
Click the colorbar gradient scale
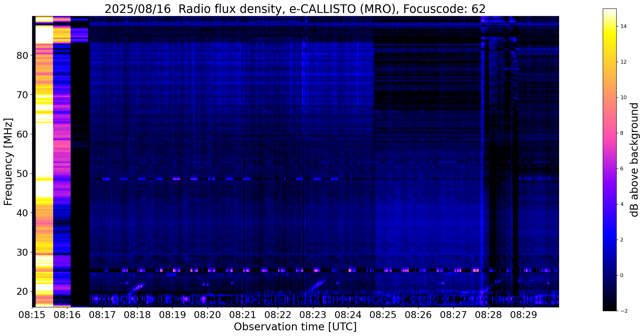609,160
